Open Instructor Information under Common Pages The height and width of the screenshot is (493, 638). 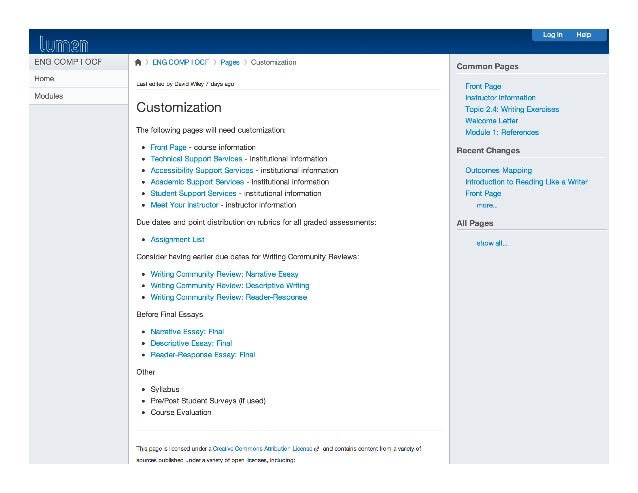(x=500, y=98)
